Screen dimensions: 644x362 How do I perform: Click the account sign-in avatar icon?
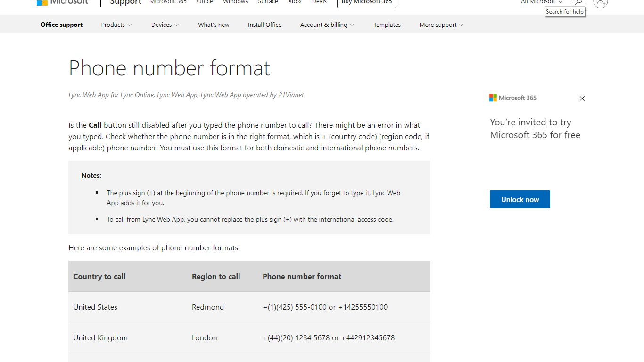click(x=601, y=2)
